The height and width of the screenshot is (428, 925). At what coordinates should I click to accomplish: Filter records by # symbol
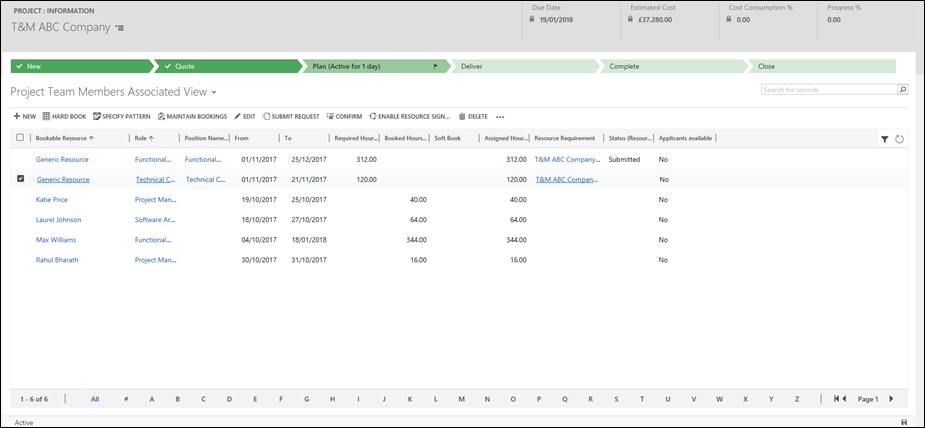click(126, 399)
